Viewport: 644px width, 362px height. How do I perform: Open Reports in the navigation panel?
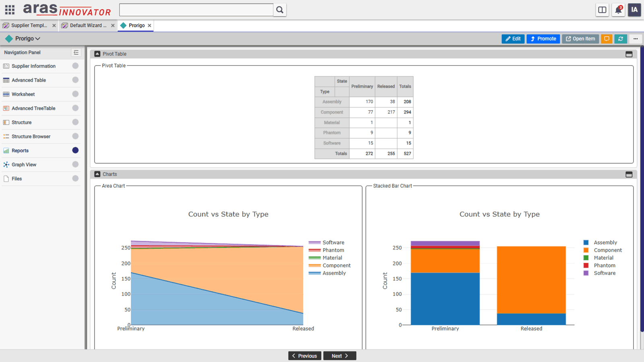point(20,150)
